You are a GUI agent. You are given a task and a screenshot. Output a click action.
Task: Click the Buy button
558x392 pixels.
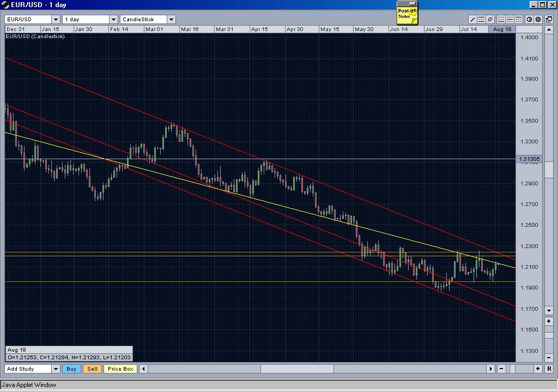(x=71, y=369)
